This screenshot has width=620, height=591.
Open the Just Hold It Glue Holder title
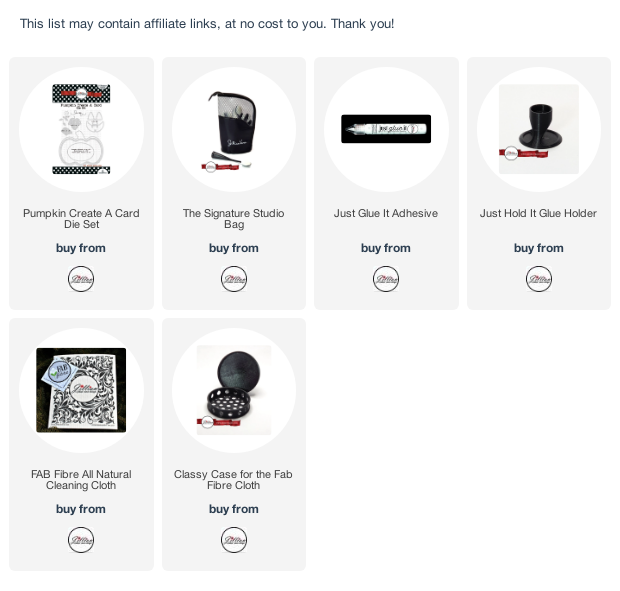coord(539,213)
